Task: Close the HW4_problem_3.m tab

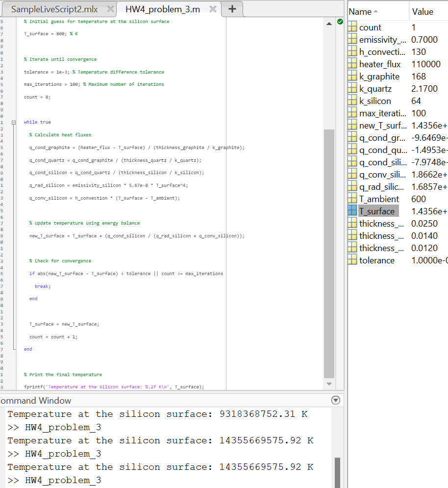Action: click(x=213, y=9)
